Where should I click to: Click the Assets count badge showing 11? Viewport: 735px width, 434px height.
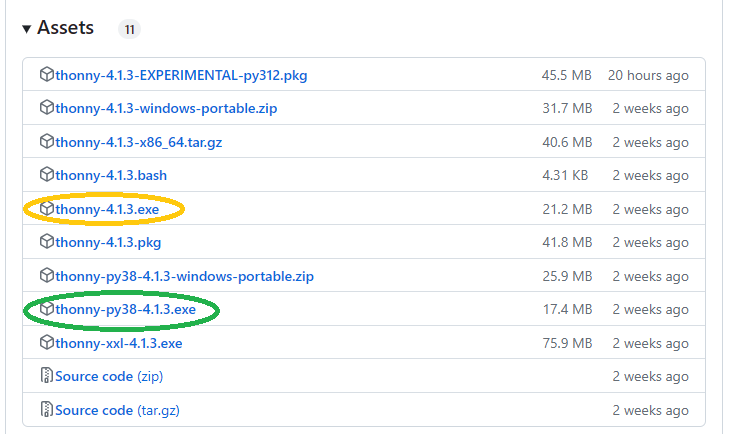point(129,29)
